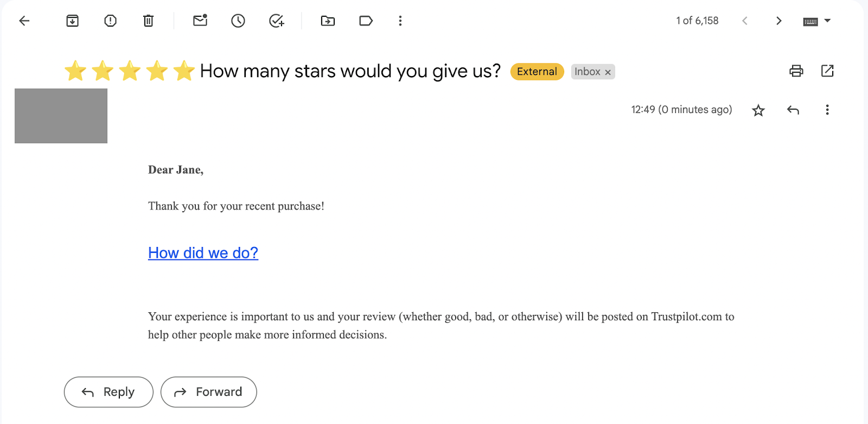Report this email as spam

coord(110,21)
